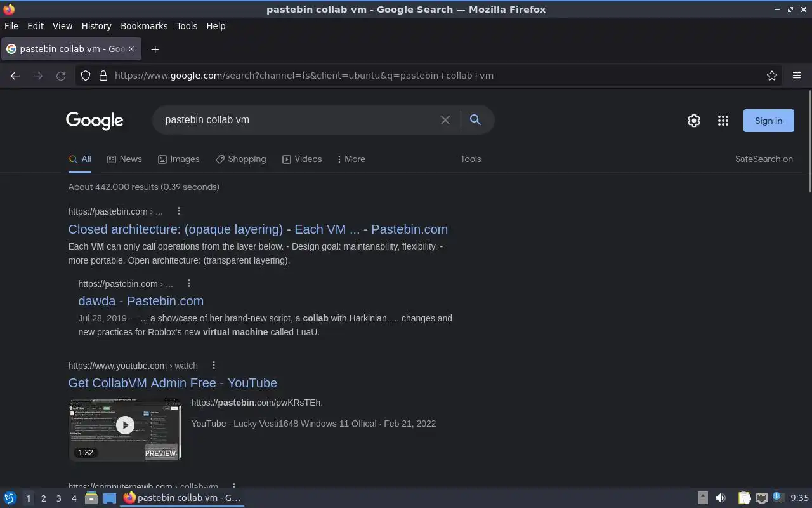The width and height of the screenshot is (812, 508).
Task: Open tracking protection shield icon
Action: (86, 76)
